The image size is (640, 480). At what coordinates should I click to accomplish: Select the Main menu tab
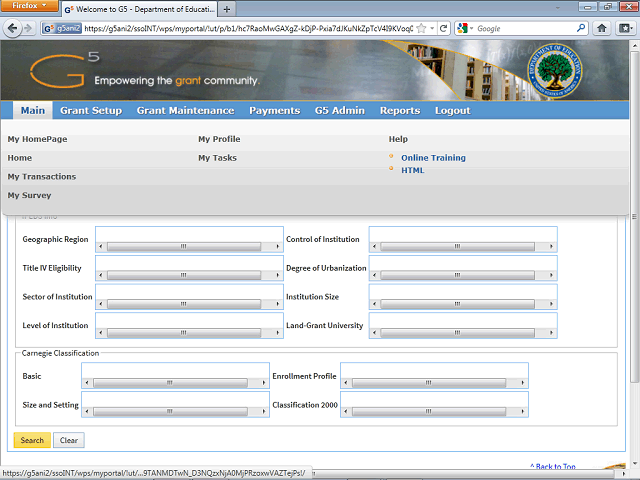(33, 111)
